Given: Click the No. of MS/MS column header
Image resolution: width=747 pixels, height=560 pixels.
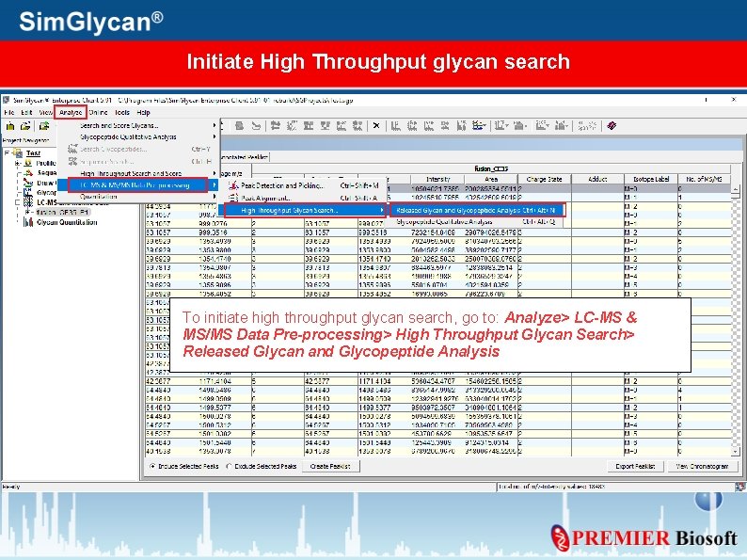Looking at the screenshot, I should 704,179.
